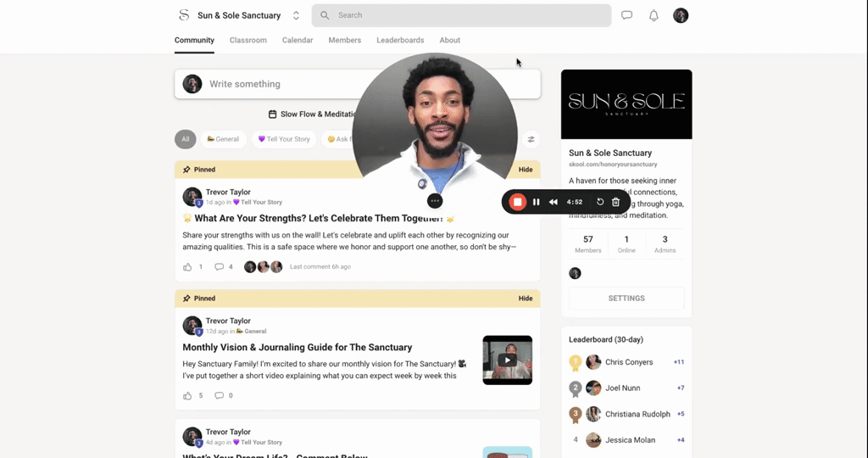Open comments on the Strengths post

[220, 267]
